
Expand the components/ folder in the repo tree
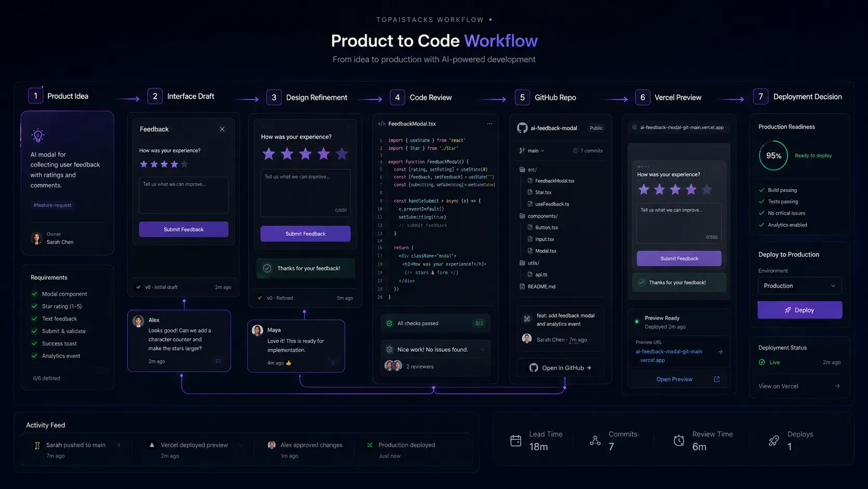[x=539, y=216]
